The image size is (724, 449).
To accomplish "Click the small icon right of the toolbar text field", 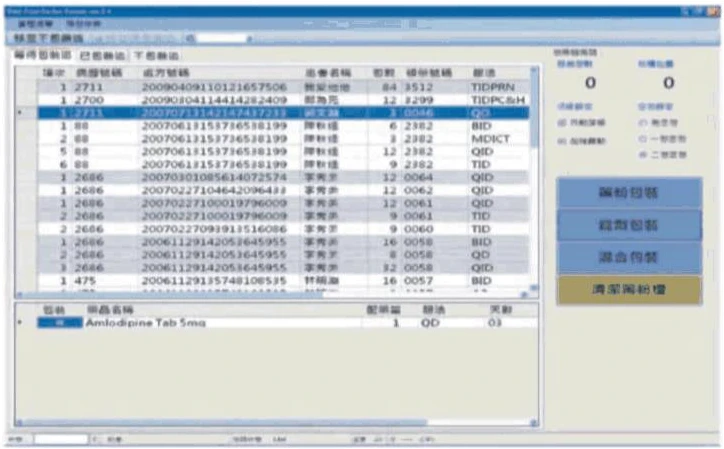I will click(250, 39).
